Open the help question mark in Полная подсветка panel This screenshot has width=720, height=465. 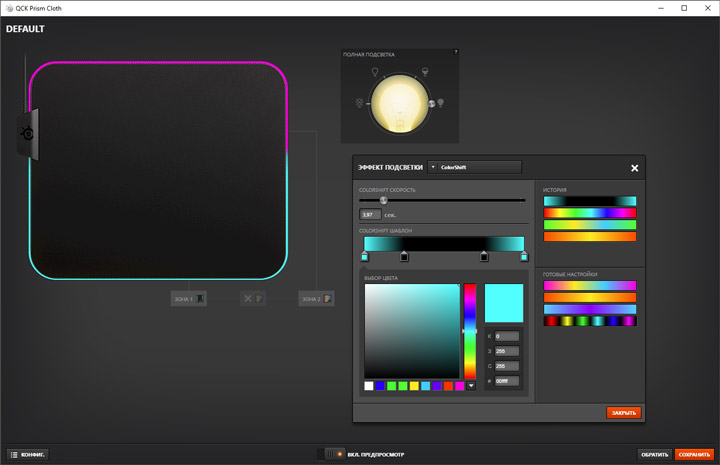(x=456, y=52)
